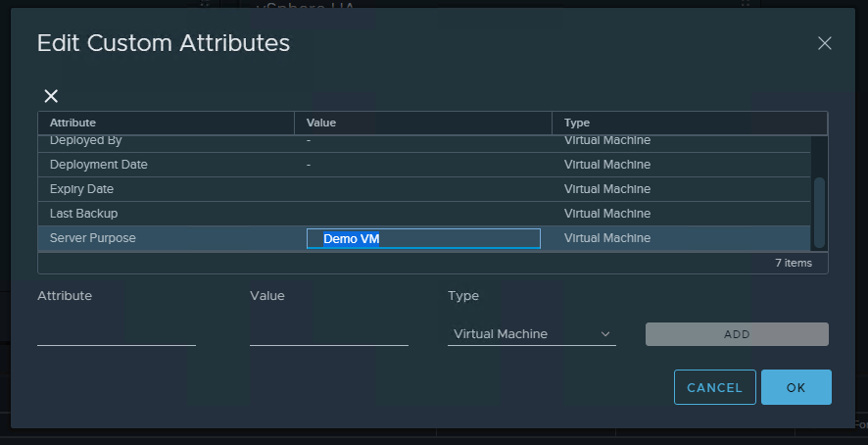Click the delete attribute X icon
Screen dimensions: 868x445
[x=51, y=96]
